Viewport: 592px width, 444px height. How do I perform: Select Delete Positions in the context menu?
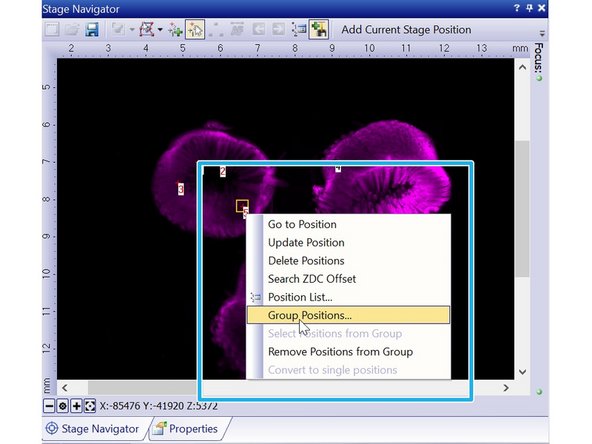348,261
